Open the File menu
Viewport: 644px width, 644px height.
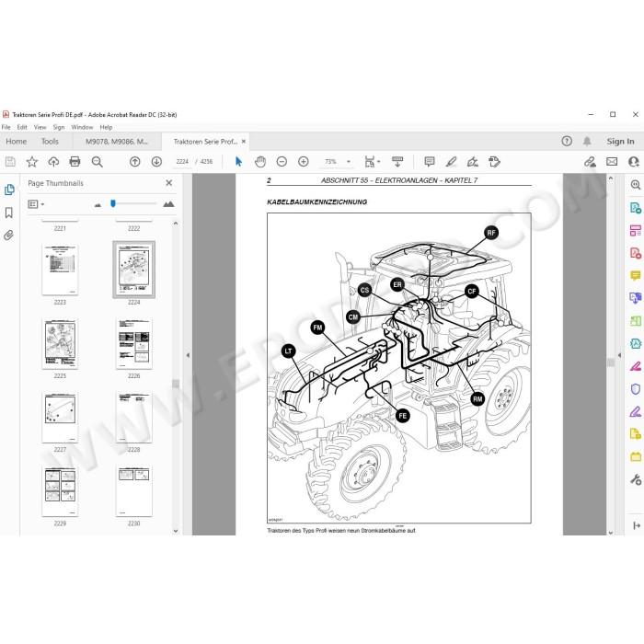(x=6, y=127)
